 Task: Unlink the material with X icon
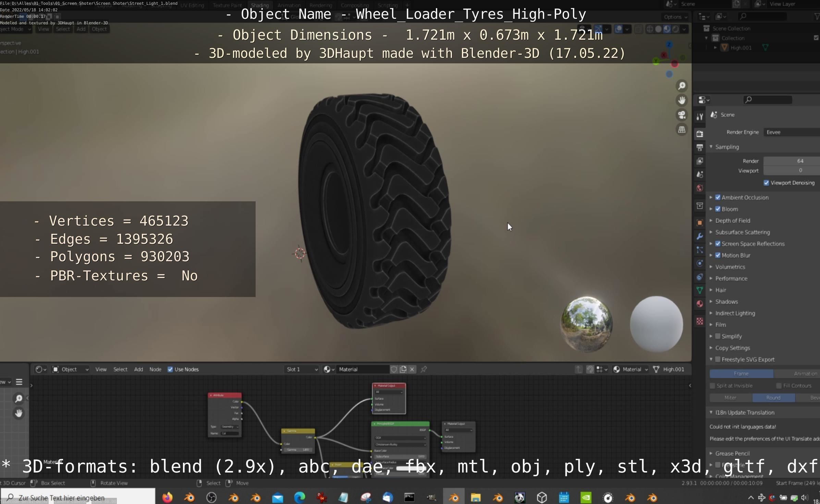412,369
